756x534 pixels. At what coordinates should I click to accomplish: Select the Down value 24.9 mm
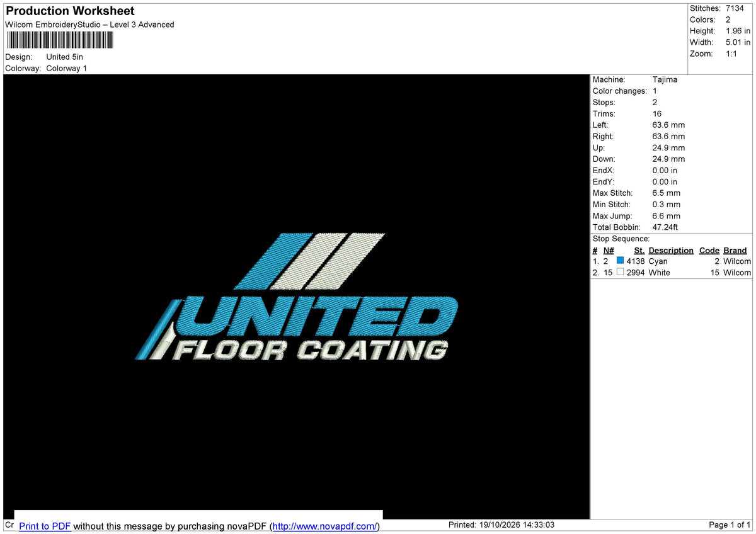[x=668, y=159]
